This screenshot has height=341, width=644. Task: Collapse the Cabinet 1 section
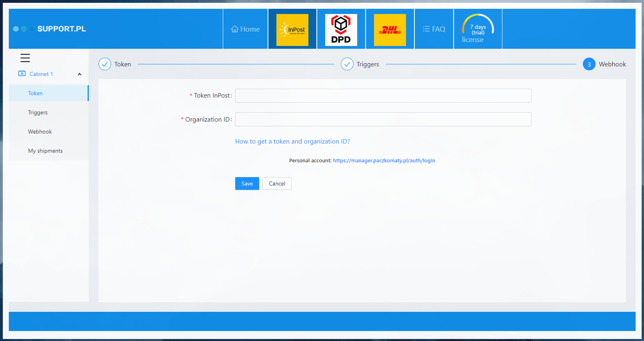tap(79, 74)
